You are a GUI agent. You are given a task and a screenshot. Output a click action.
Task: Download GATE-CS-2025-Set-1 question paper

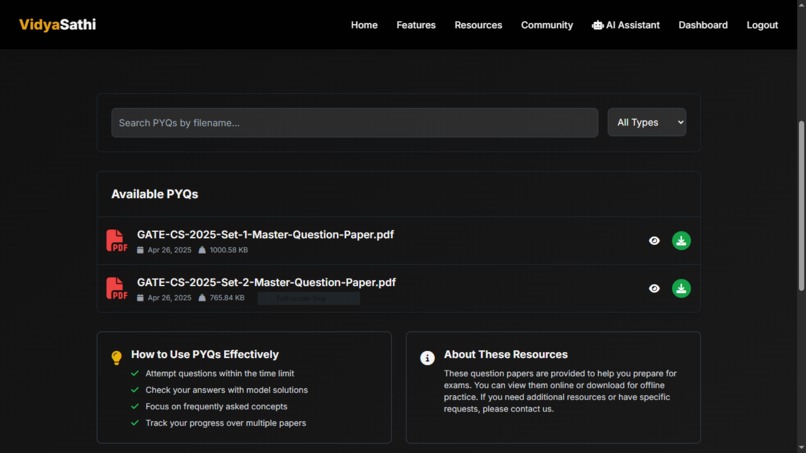[681, 241]
